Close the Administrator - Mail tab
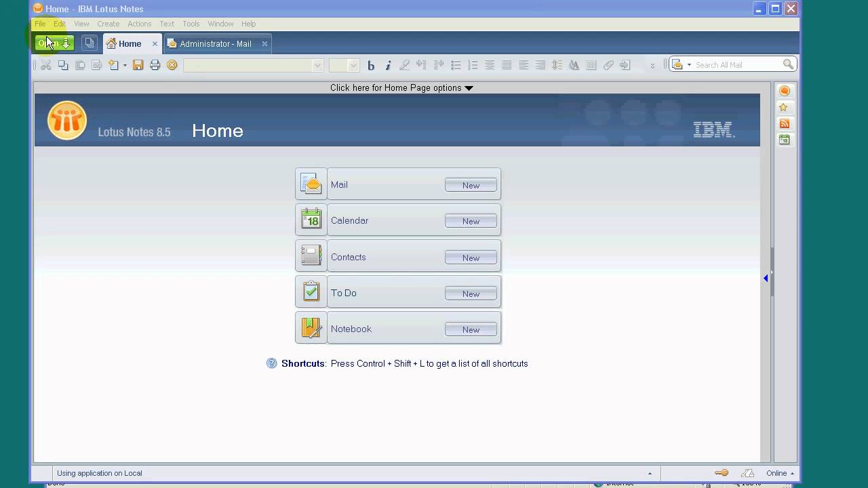 [x=264, y=43]
